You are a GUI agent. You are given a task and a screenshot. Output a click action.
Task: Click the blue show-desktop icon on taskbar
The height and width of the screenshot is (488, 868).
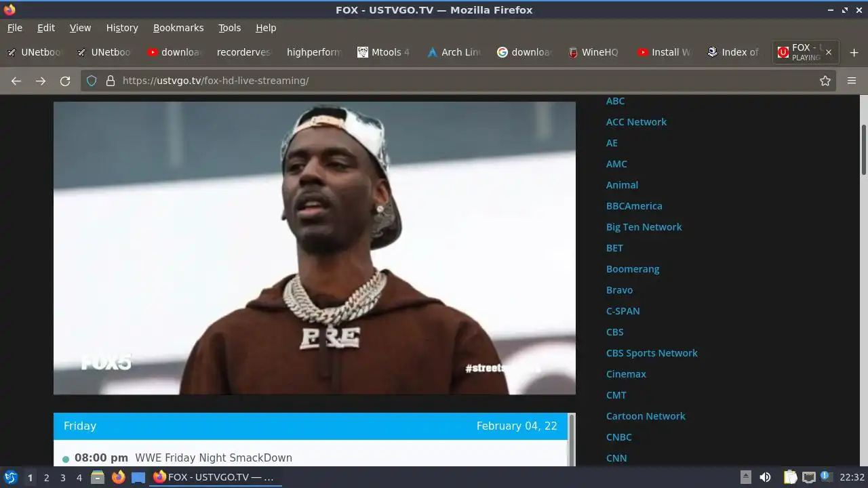coord(138,477)
